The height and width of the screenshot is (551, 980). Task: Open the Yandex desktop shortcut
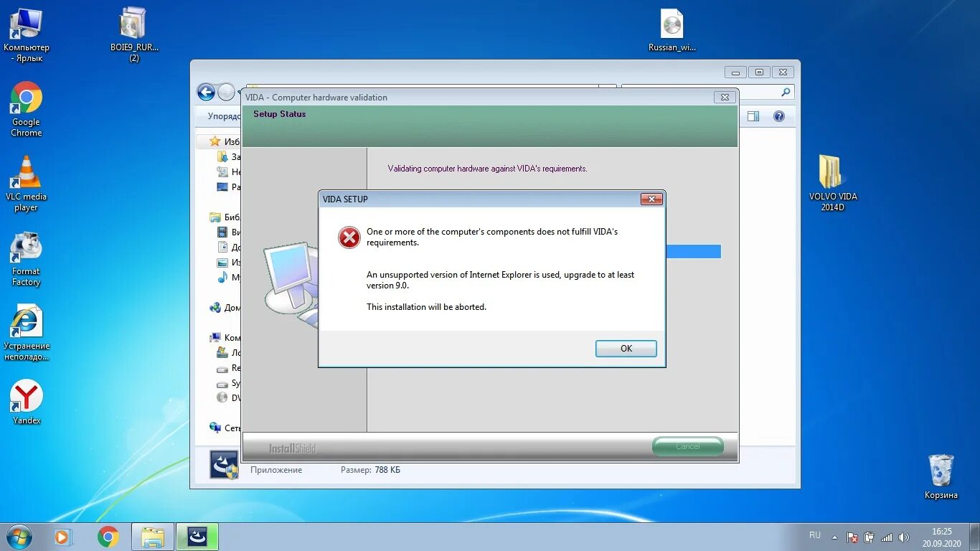click(x=27, y=402)
